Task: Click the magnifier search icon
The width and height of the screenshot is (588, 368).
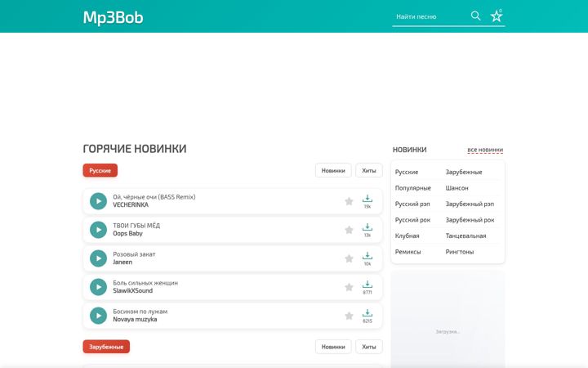Action: [475, 16]
